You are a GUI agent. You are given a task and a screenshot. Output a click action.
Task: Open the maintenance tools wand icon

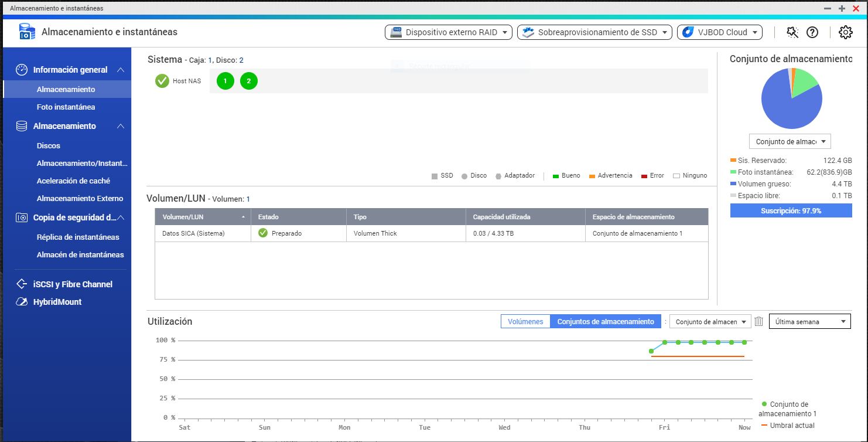point(792,32)
